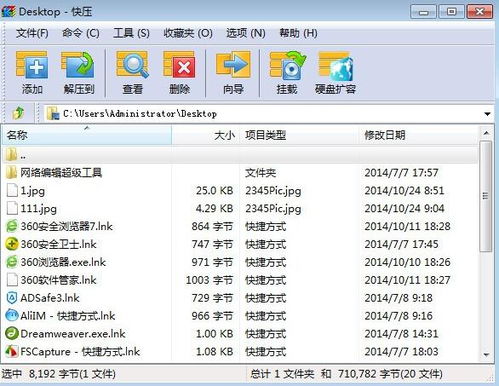
Task: Click the 快压 app icon in title bar
Action: [x=9, y=12]
